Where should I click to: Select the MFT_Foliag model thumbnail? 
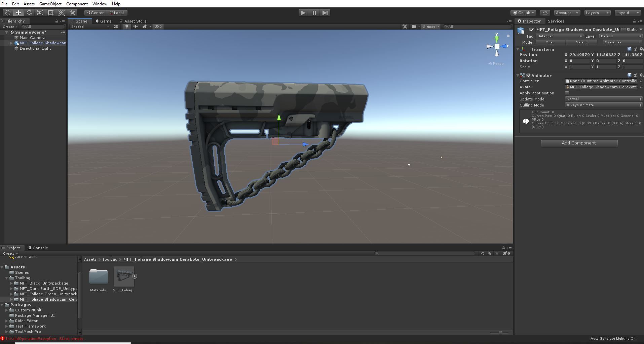[124, 276]
